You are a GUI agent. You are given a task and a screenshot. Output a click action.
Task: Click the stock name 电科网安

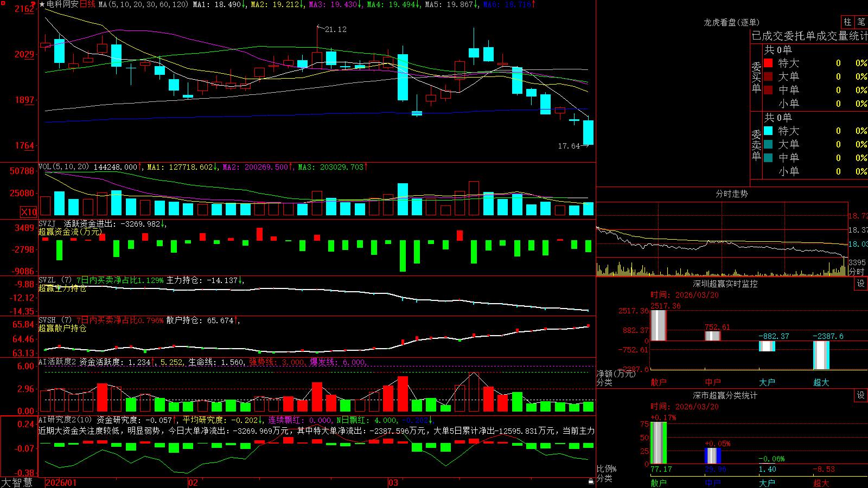tap(62, 4)
